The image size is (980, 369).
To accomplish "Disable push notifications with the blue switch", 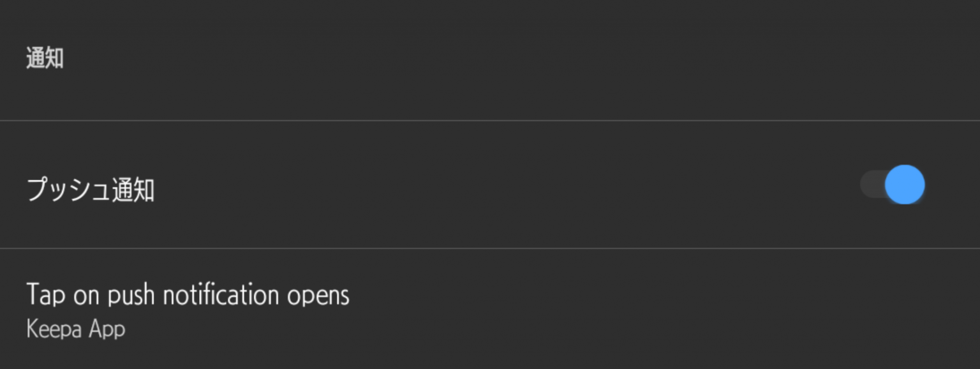I will click(893, 184).
